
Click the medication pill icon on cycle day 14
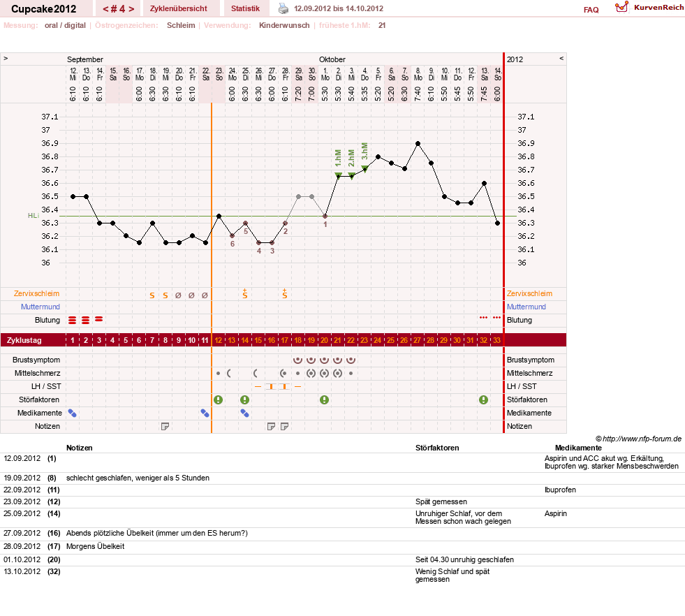click(244, 413)
